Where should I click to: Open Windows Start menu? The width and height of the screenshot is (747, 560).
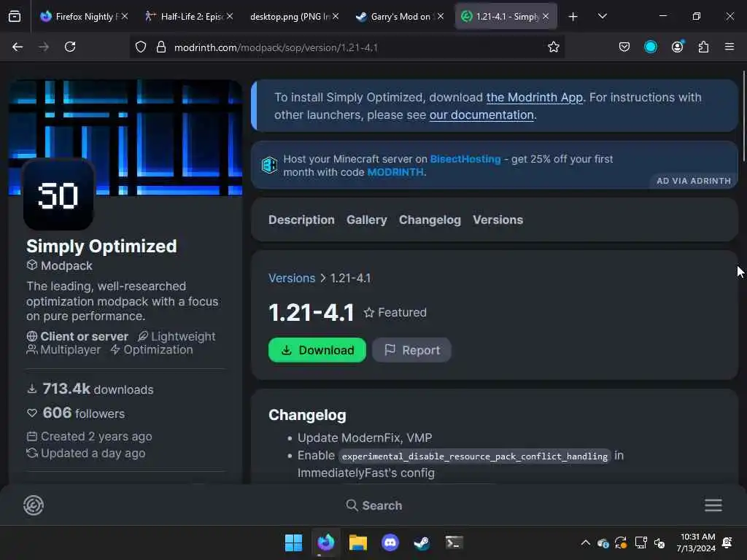click(x=293, y=542)
